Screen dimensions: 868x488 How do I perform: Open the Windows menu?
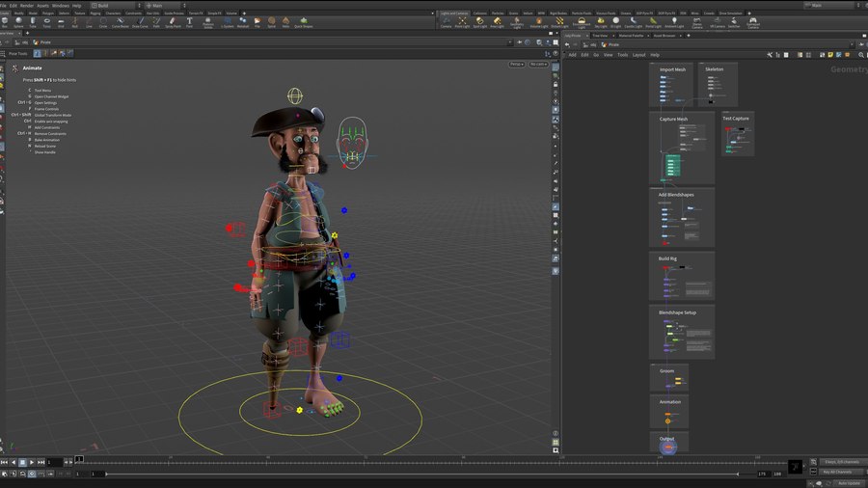tap(60, 5)
